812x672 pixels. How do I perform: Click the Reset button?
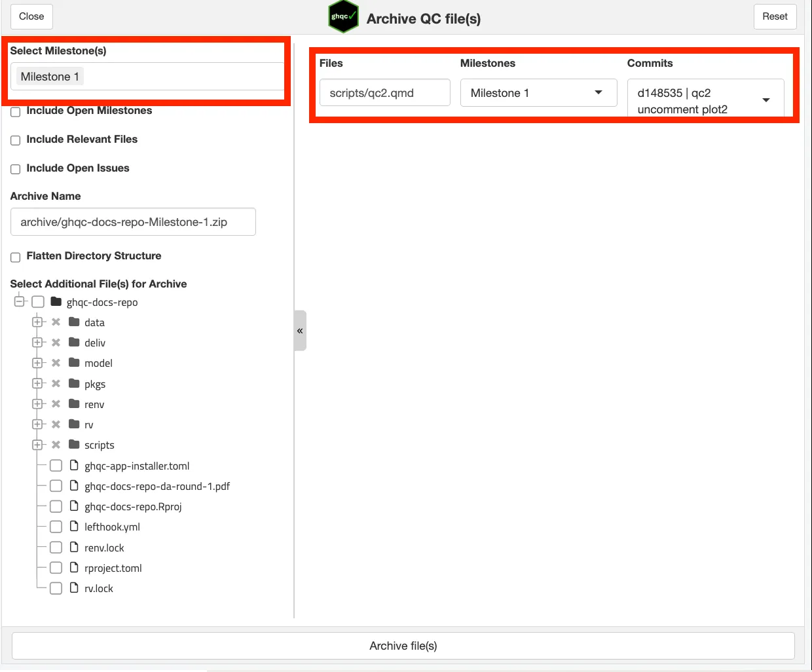click(775, 16)
